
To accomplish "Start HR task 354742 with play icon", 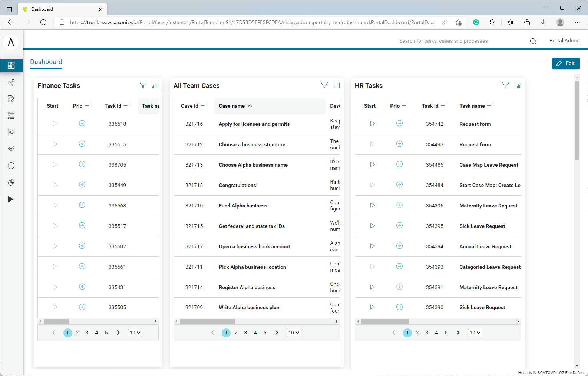I will pyautogui.click(x=372, y=124).
